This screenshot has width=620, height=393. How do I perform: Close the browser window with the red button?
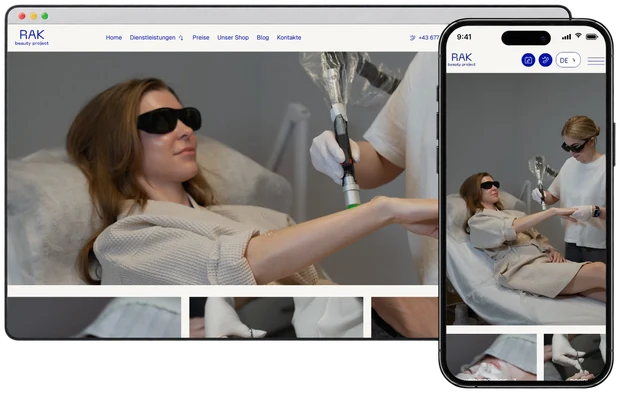pos(22,16)
